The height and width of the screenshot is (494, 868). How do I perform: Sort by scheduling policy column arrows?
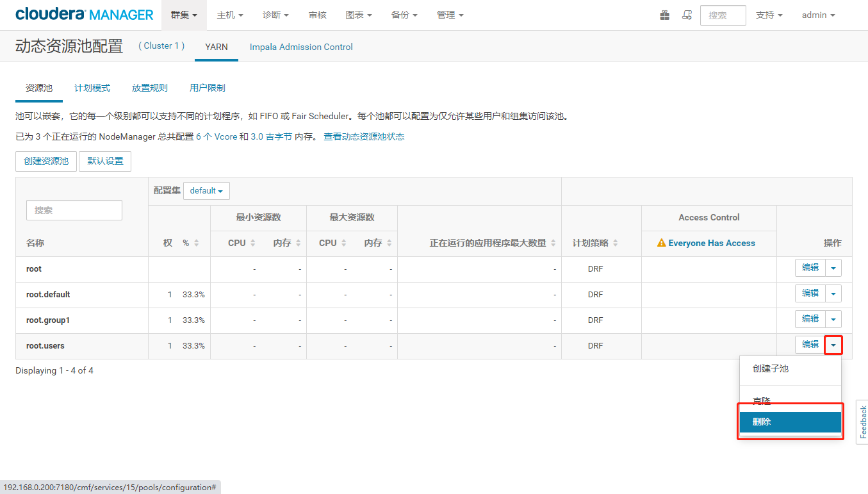[615, 243]
